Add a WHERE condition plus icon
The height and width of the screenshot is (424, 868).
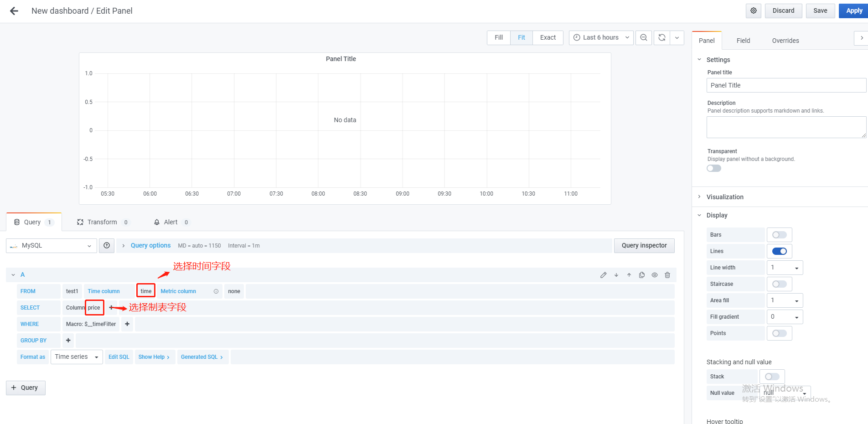tap(127, 324)
